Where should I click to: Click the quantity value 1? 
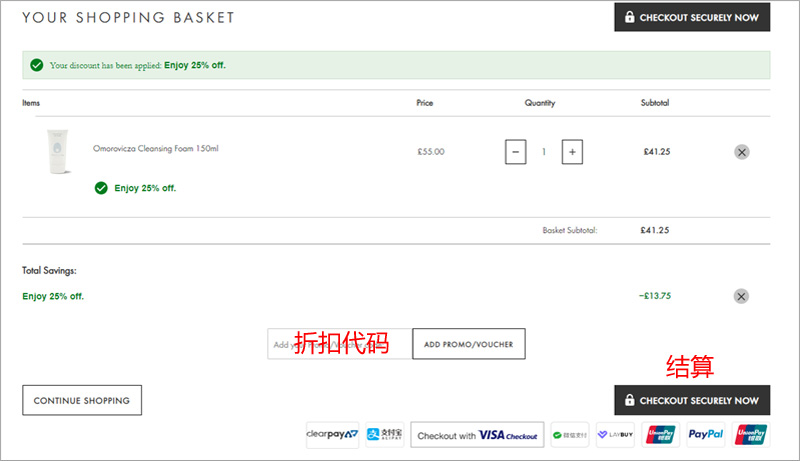(x=544, y=152)
